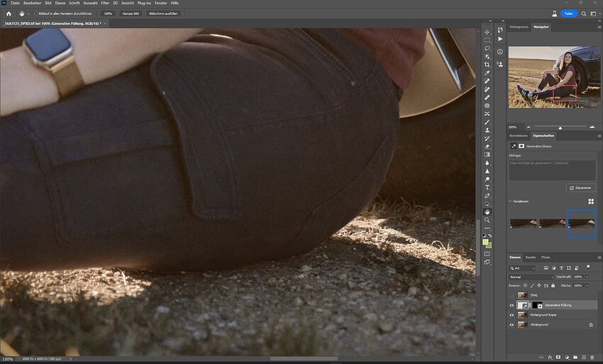The width and height of the screenshot is (603, 364).
Task: Select the Eyedropper tool
Action: (x=487, y=73)
